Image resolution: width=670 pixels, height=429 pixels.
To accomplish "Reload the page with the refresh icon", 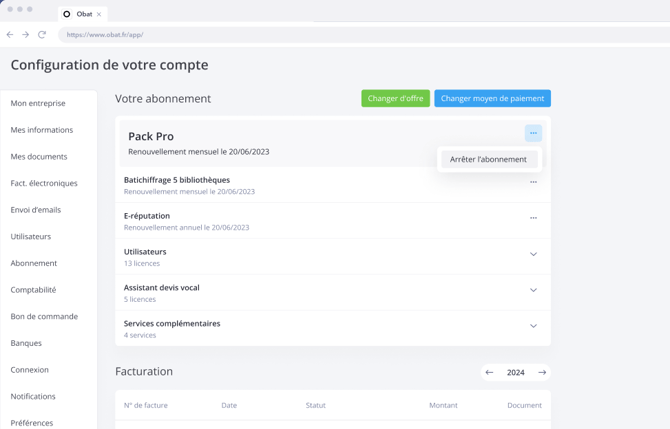I will pos(42,35).
